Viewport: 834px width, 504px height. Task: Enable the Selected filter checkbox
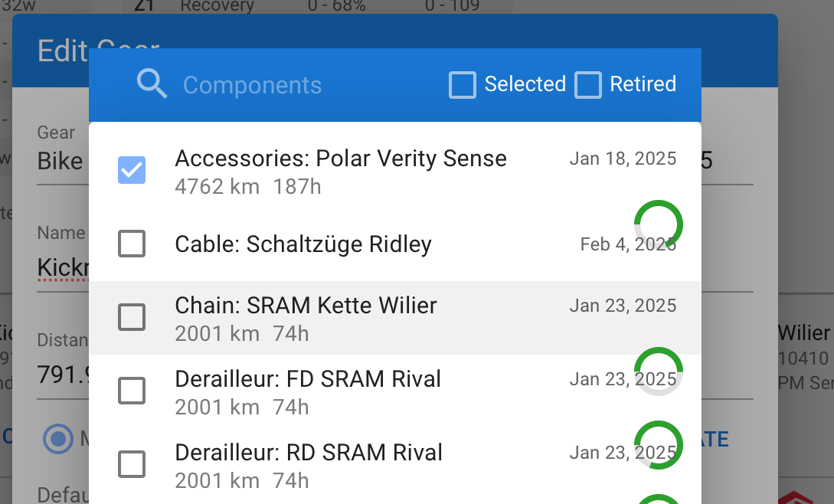coord(463,84)
